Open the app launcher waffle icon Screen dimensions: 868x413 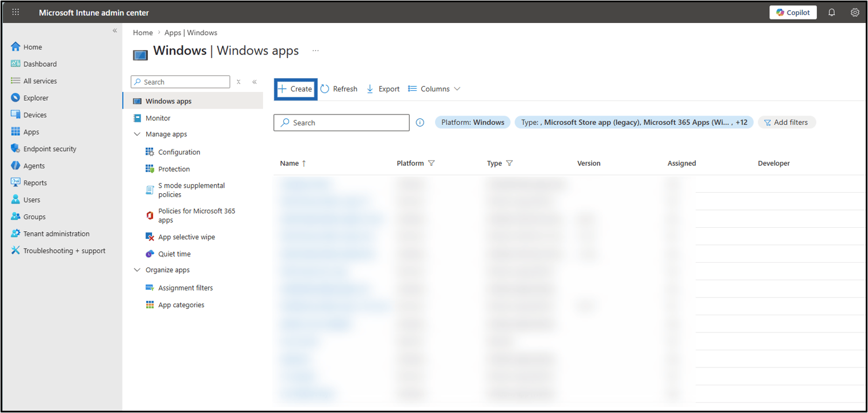coord(16,12)
